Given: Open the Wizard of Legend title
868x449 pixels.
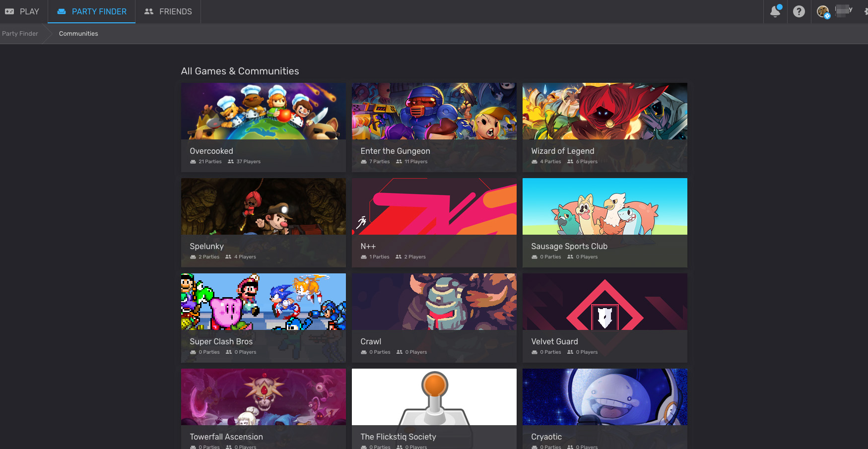Looking at the screenshot, I should 563,151.
